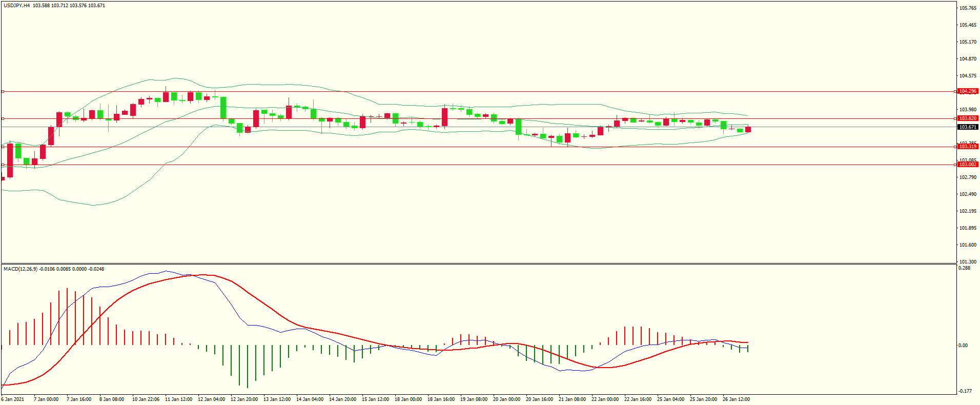Click the 8 Jan 08:00 time label
980x405 pixels.
[112, 399]
